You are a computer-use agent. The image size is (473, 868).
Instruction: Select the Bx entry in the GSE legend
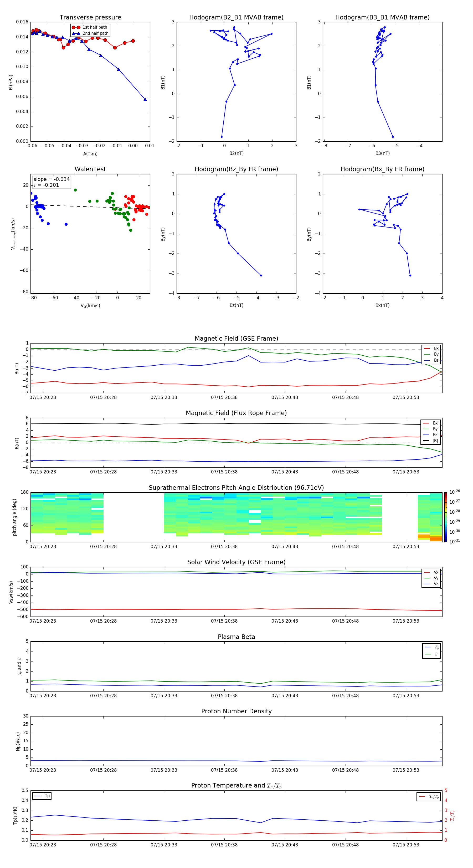pyautogui.click(x=431, y=349)
